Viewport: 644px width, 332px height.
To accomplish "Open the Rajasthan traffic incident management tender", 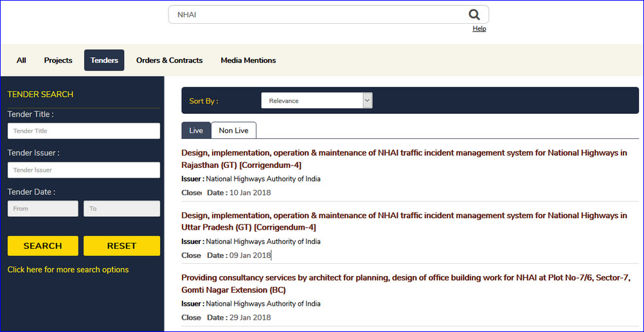I will pyautogui.click(x=404, y=159).
